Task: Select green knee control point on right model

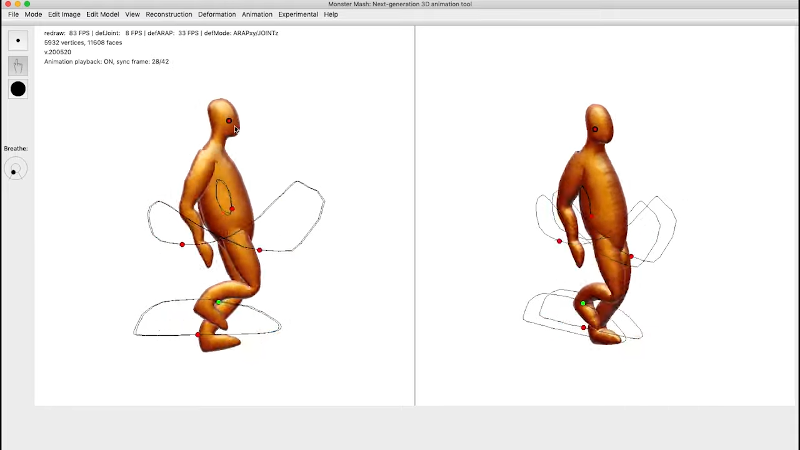Action: pos(583,303)
